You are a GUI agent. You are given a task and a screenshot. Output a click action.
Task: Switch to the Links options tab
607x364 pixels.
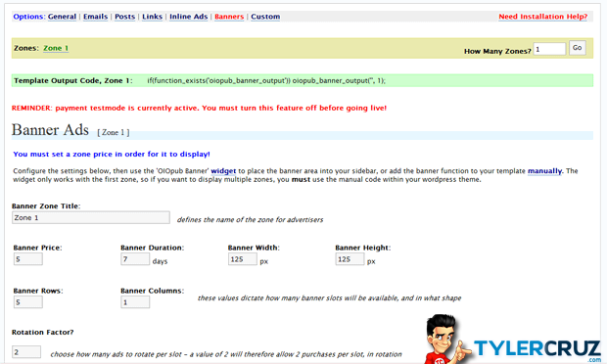click(x=152, y=17)
